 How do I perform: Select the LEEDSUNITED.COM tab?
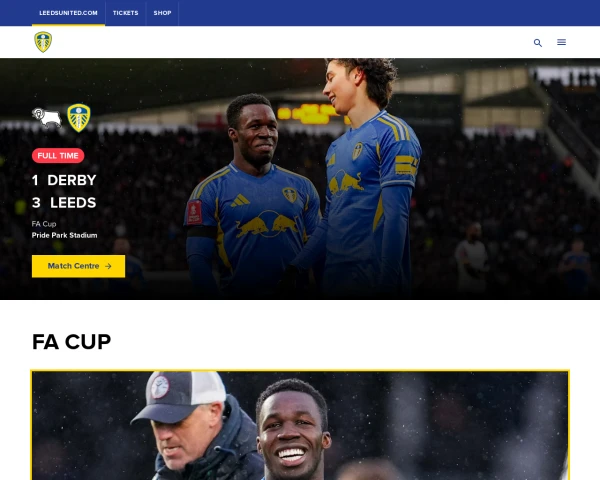[x=68, y=13]
